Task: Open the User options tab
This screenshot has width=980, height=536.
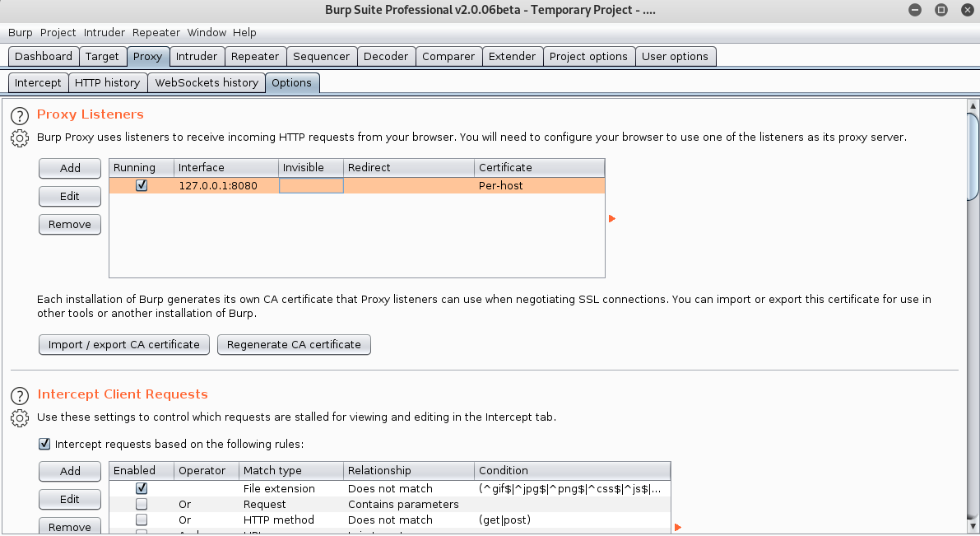Action: 675,56
